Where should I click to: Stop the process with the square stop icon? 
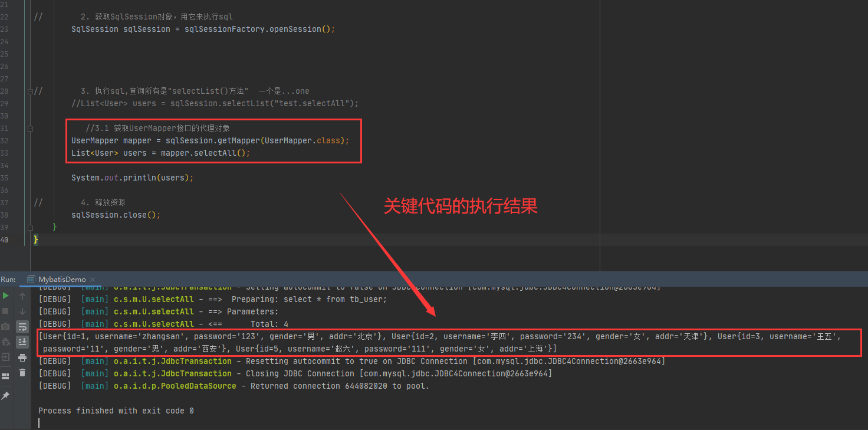[x=5, y=311]
